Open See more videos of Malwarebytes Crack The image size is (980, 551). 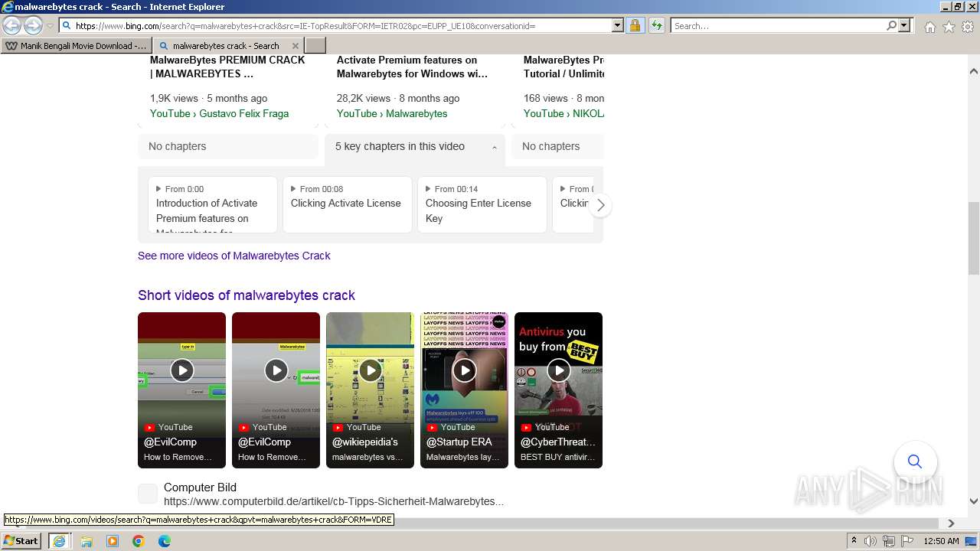click(234, 256)
